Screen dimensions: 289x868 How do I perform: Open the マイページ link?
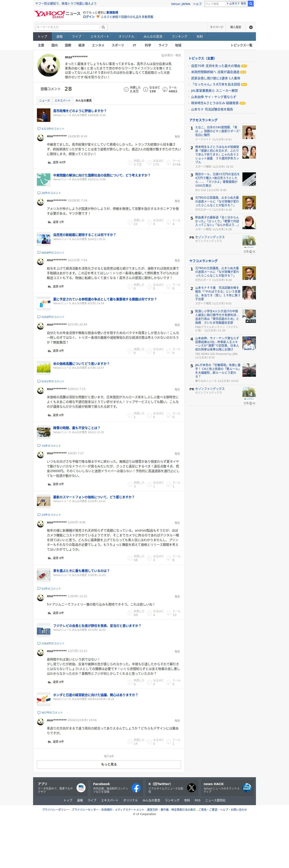(216, 27)
